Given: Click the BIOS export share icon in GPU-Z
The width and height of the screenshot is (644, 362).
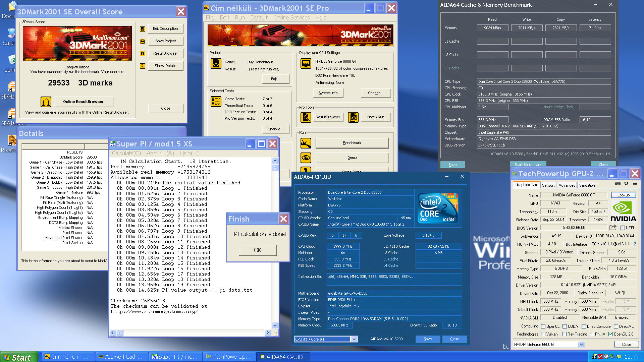Looking at the screenshot, I should pos(612,228).
